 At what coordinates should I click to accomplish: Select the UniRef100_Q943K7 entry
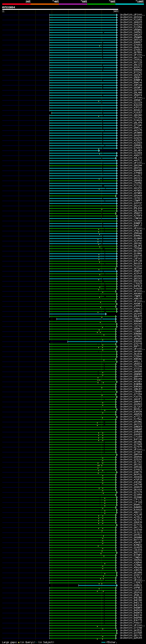[x=131, y=75]
